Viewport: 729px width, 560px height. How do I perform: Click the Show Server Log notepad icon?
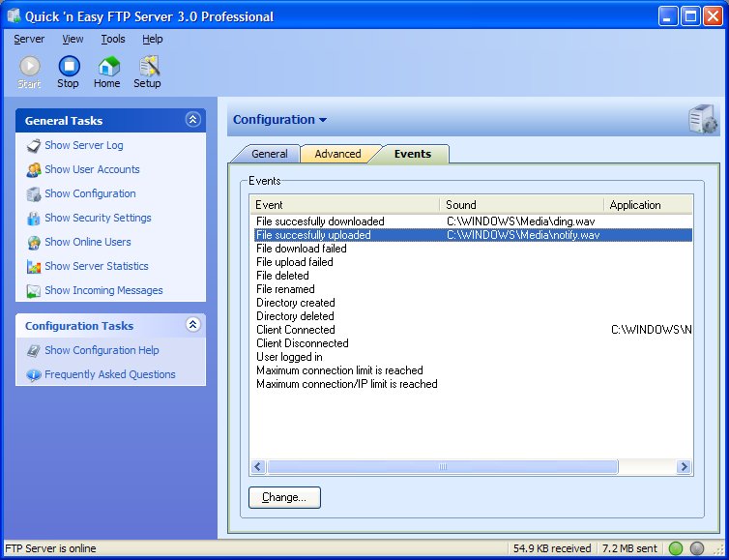[x=34, y=146]
